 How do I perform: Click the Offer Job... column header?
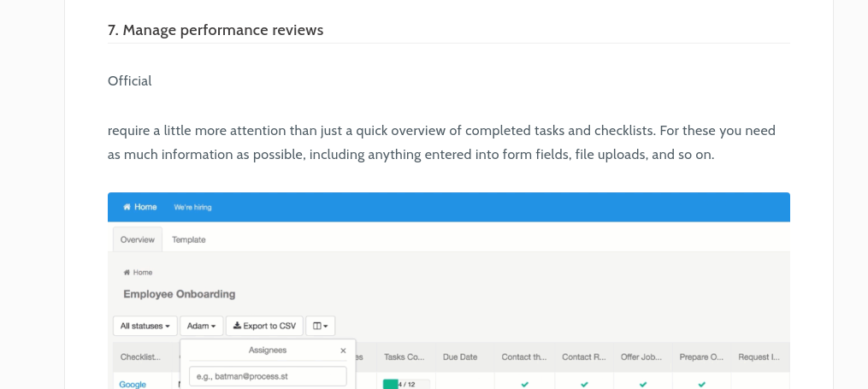(641, 357)
